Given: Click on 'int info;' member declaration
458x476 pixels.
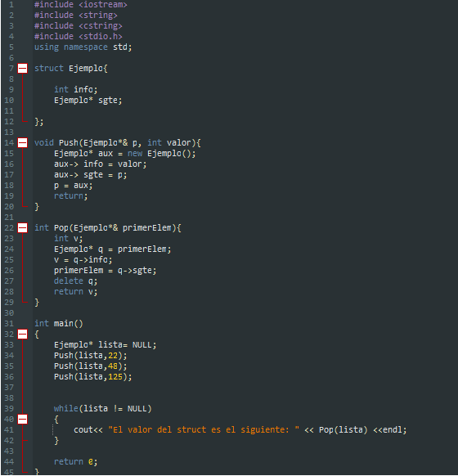Looking at the screenshot, I should coord(75,89).
